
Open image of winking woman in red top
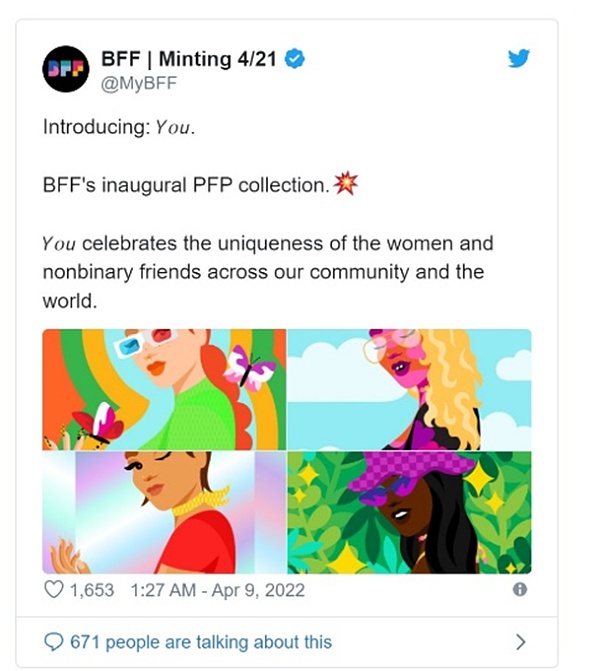(x=164, y=512)
